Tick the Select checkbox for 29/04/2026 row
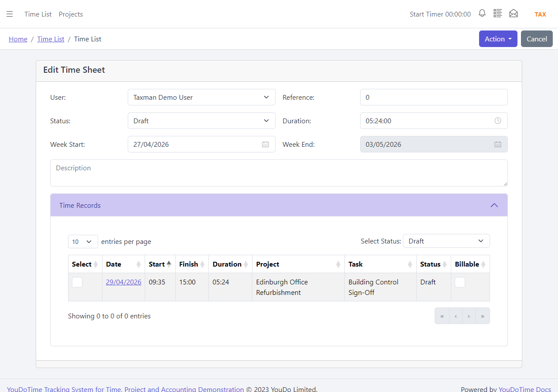 coord(77,282)
